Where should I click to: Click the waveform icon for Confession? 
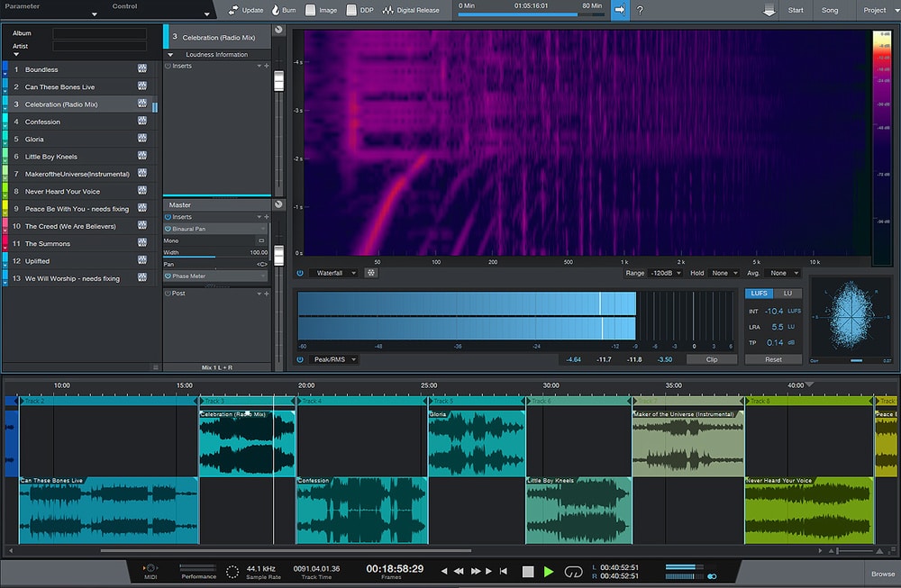coord(142,121)
